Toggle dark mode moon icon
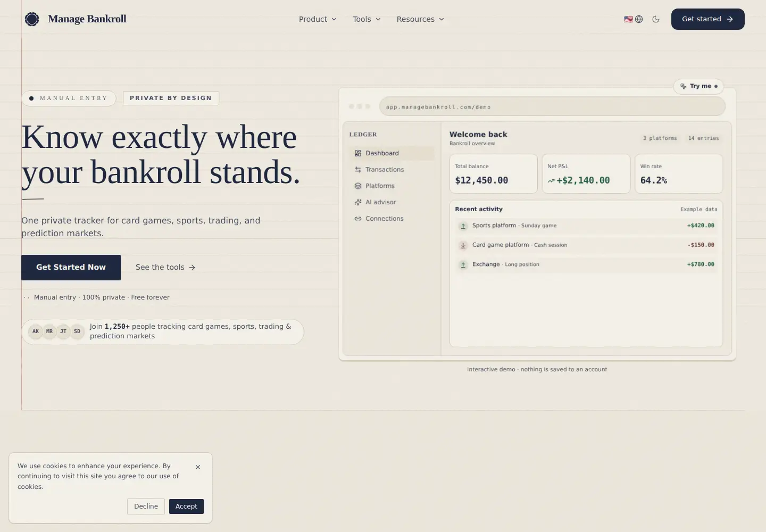766x532 pixels. [656, 19]
